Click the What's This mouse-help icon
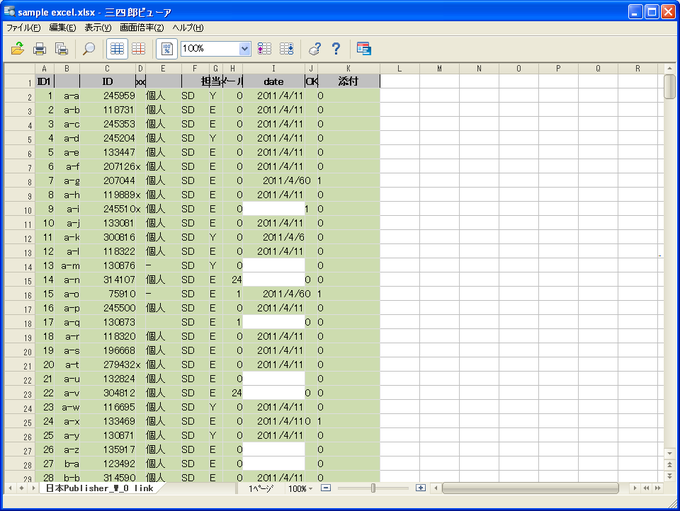 pyautogui.click(x=315, y=49)
